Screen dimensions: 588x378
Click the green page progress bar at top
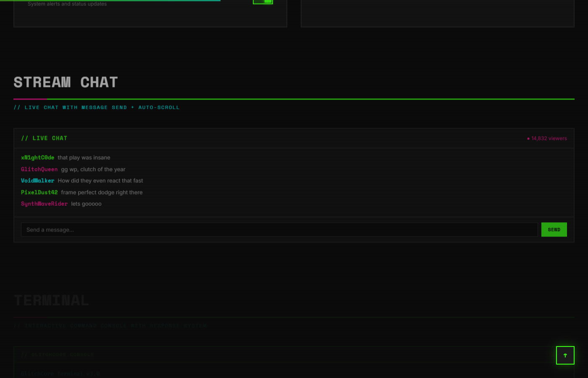(x=110, y=0)
